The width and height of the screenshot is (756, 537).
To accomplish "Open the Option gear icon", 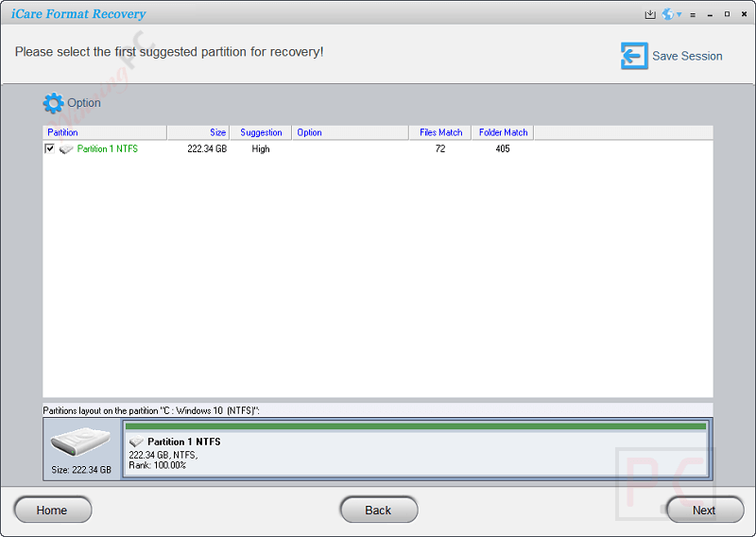I will 53,103.
